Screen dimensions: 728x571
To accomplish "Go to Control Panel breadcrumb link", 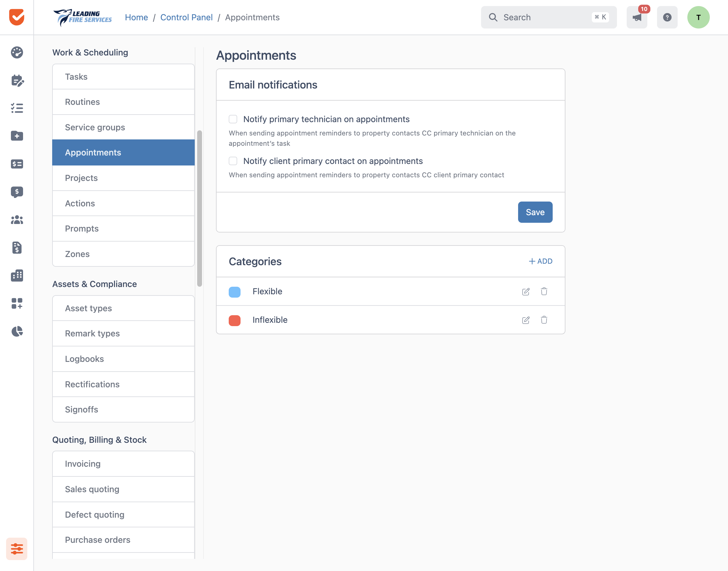I will click(186, 17).
